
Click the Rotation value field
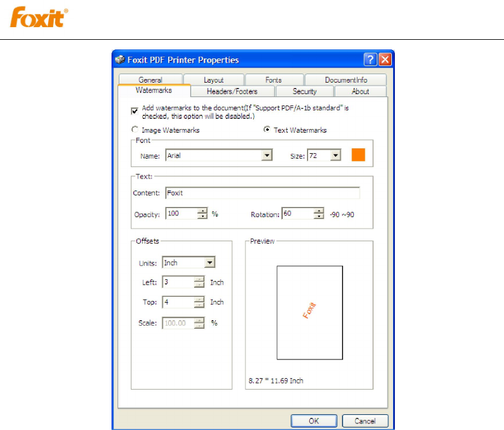click(x=298, y=213)
